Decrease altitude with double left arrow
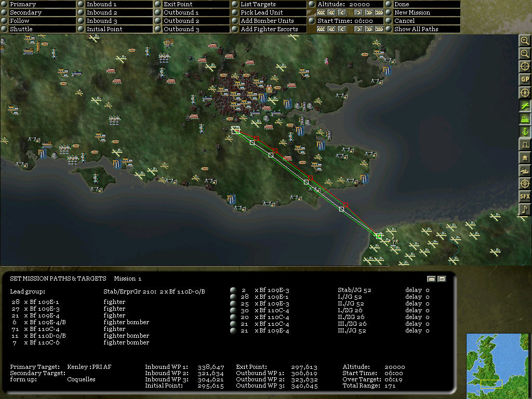The image size is (532, 399). point(332,12)
